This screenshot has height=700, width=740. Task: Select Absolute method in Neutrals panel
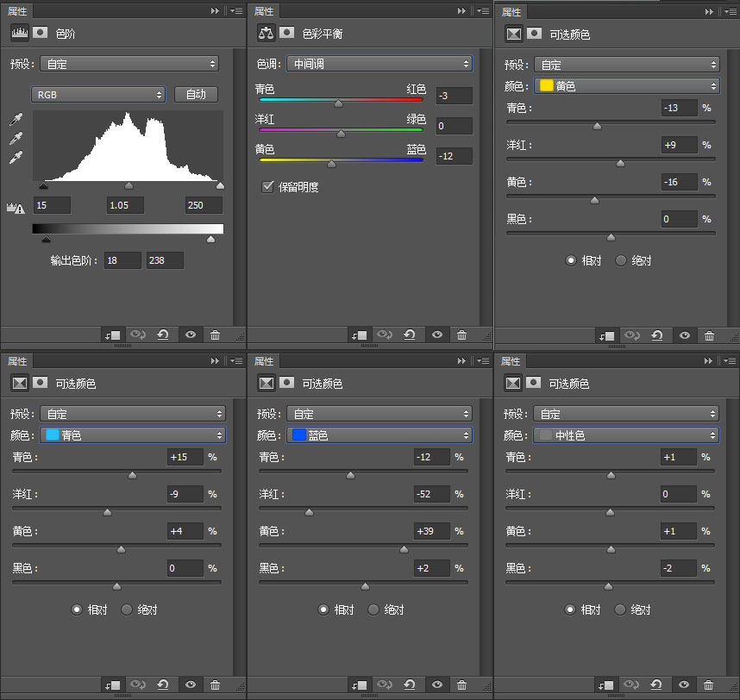[620, 609]
